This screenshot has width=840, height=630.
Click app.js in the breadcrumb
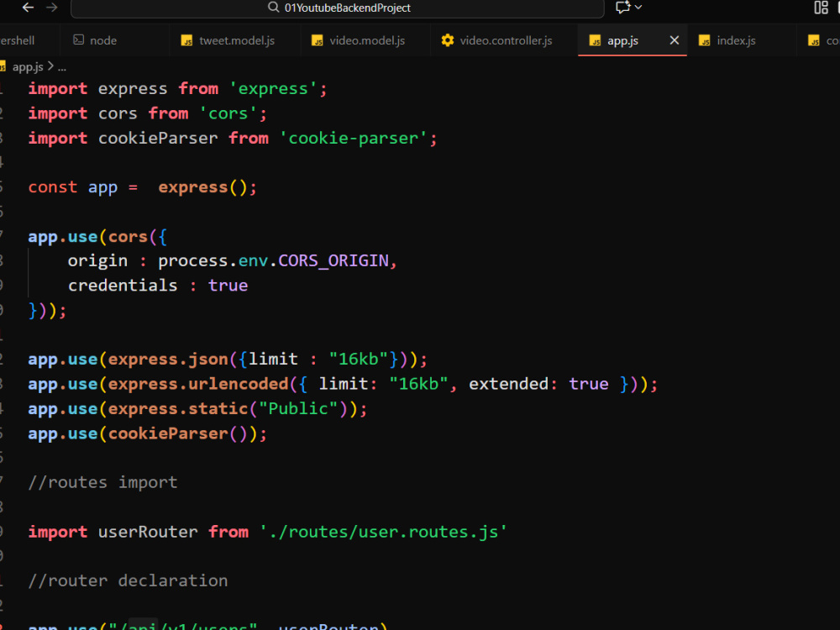[x=28, y=67]
